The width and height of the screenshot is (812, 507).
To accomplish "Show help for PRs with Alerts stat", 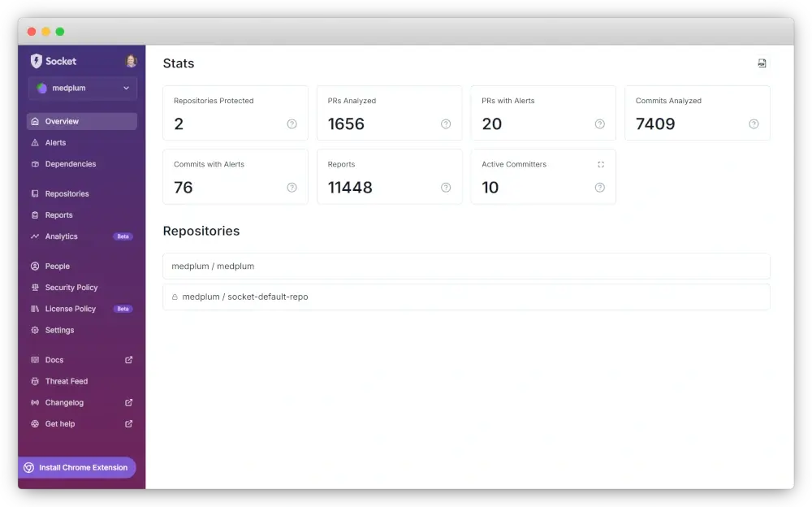I will click(x=600, y=123).
